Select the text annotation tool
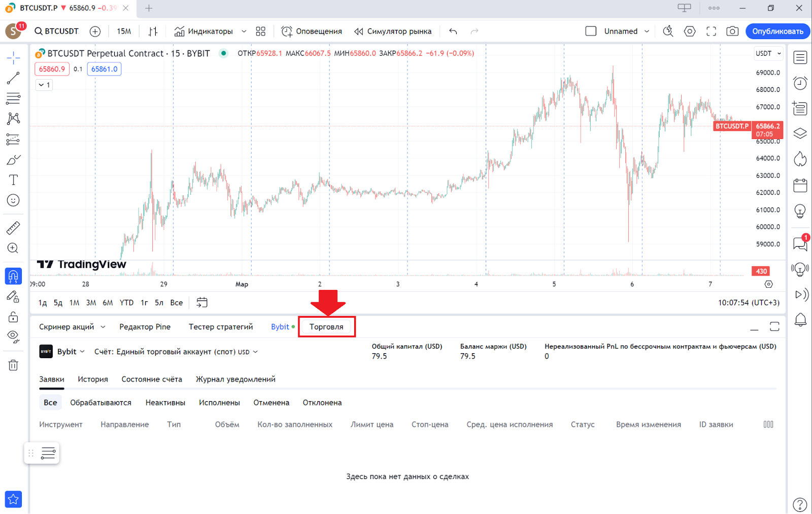Screen dimensions: 812x514 13,180
